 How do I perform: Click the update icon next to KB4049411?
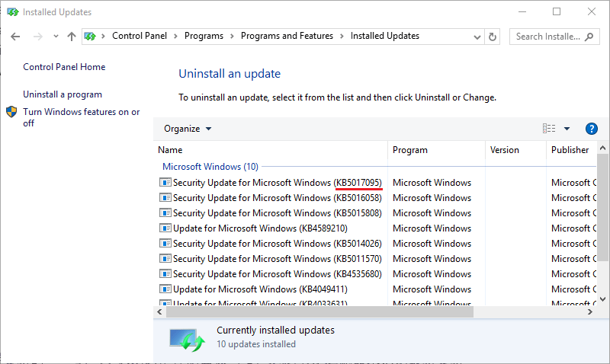click(165, 289)
